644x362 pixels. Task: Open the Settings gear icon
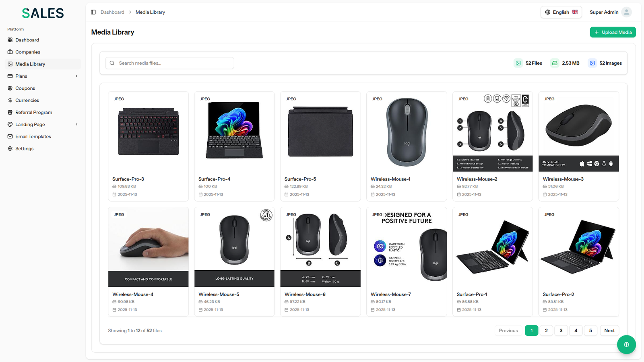[10, 148]
